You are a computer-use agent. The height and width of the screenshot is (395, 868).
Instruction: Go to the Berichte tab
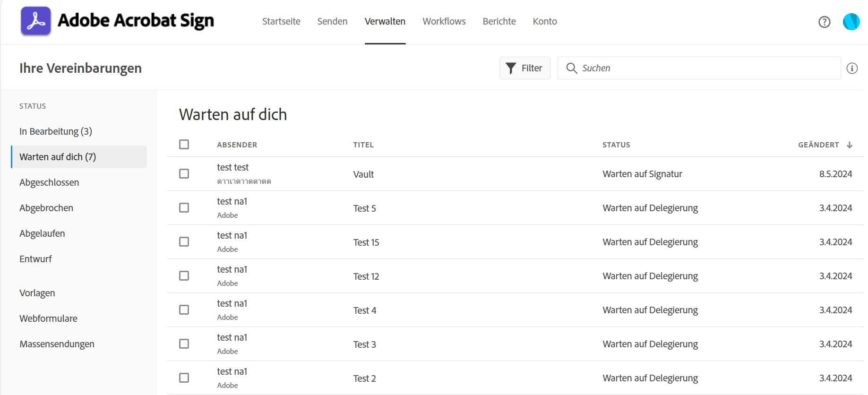click(x=499, y=21)
